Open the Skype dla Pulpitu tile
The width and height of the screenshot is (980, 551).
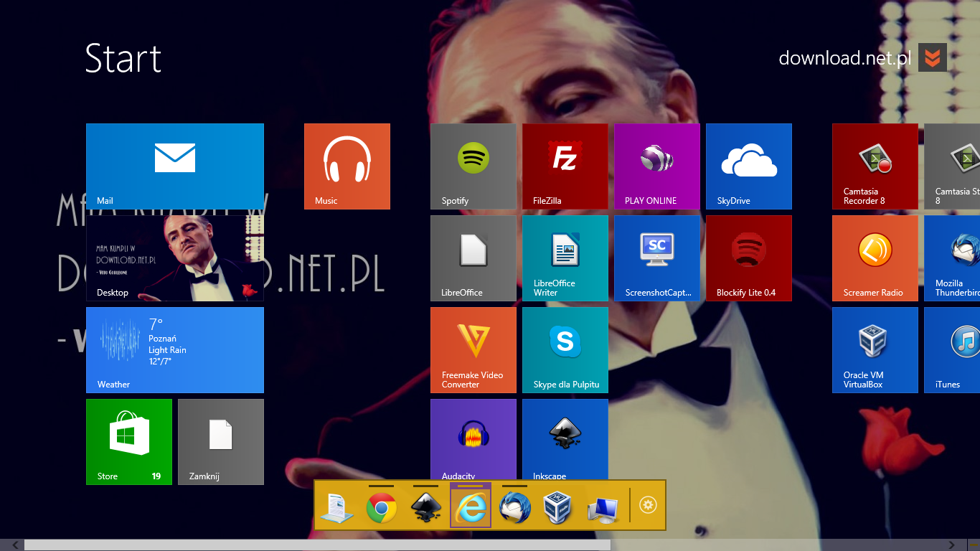click(x=565, y=350)
